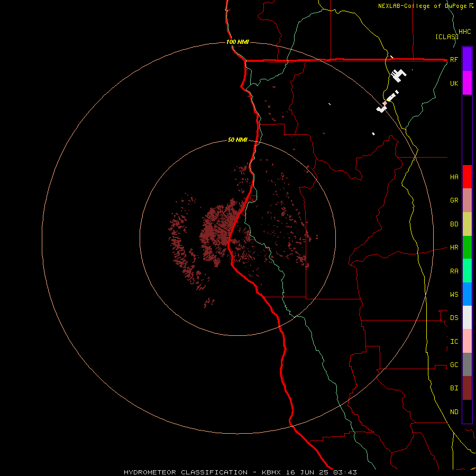The height and width of the screenshot is (476, 476).
Task: Click the WS legend label
Action: pyautogui.click(x=454, y=294)
